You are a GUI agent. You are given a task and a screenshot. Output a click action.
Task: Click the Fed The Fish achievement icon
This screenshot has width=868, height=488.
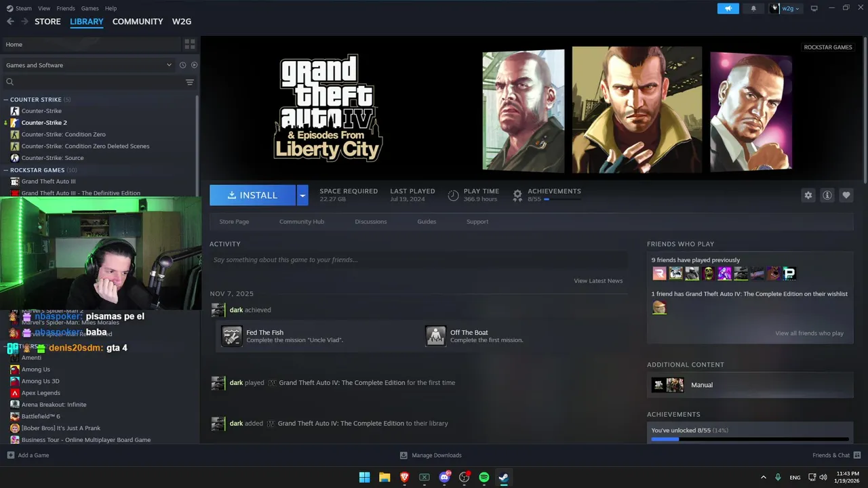[x=232, y=336]
